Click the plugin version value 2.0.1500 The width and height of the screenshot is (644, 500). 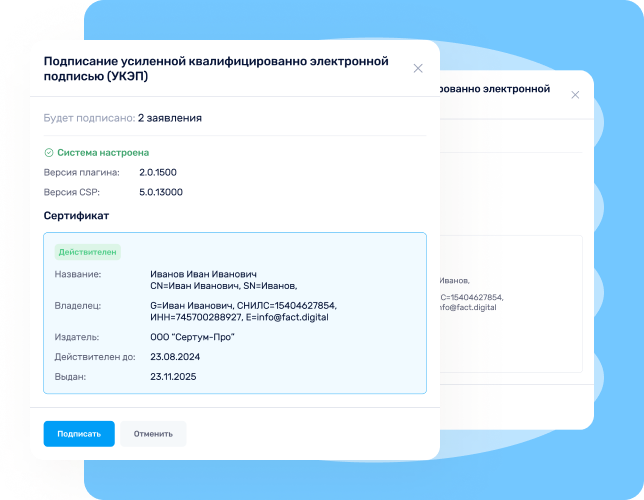(x=160, y=173)
